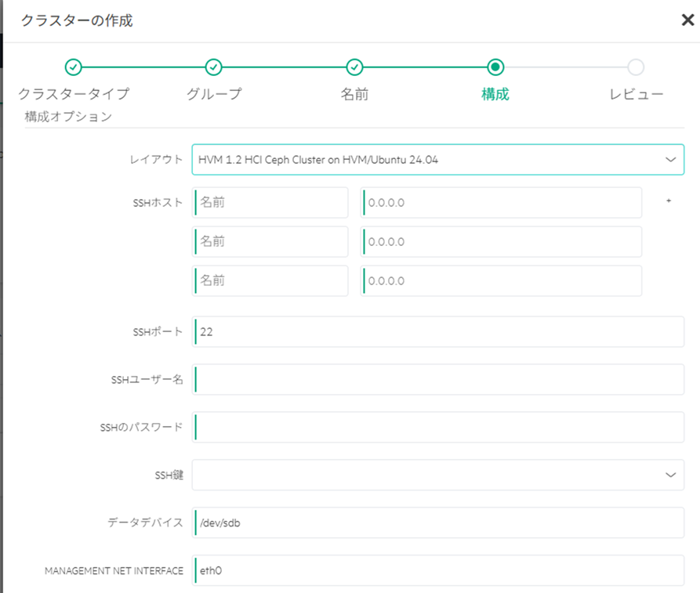This screenshot has width=700, height=593.
Task: Select the クラスタータイプ step label
Action: [x=74, y=94]
